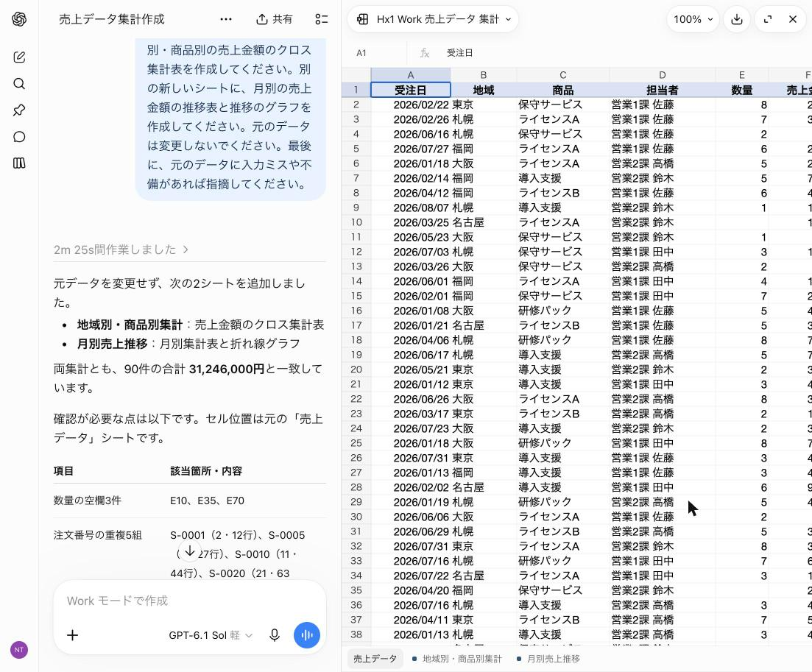Select row header 10

click(x=356, y=222)
